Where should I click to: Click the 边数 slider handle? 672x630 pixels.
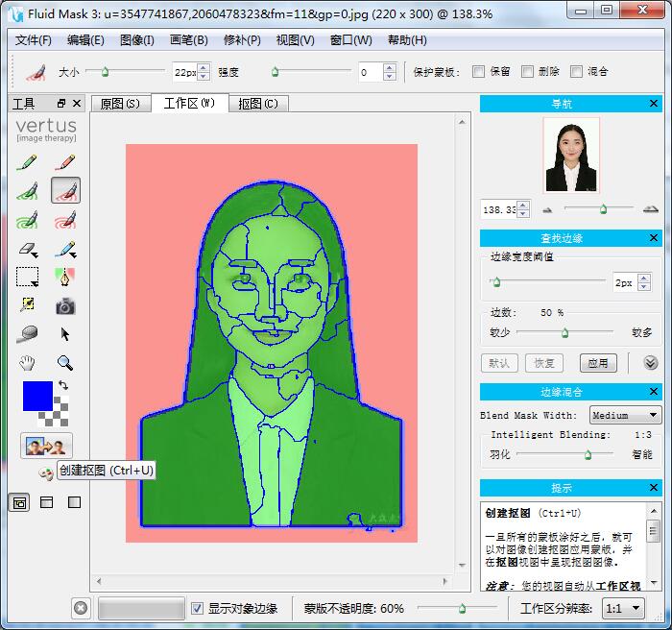tap(565, 333)
